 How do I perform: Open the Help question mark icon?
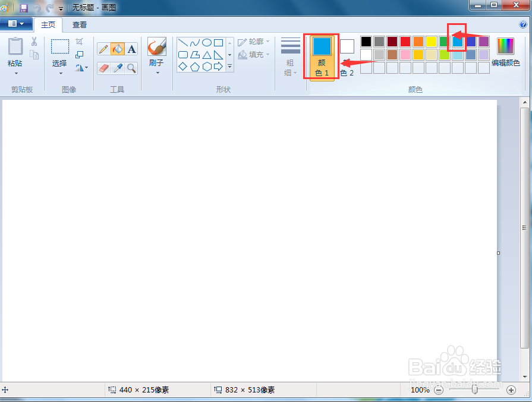[523, 24]
